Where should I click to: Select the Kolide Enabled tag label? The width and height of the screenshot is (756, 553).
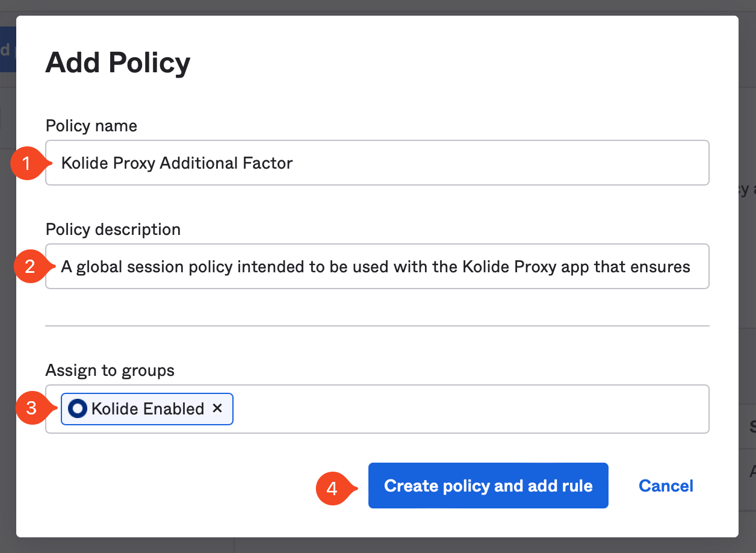click(147, 409)
